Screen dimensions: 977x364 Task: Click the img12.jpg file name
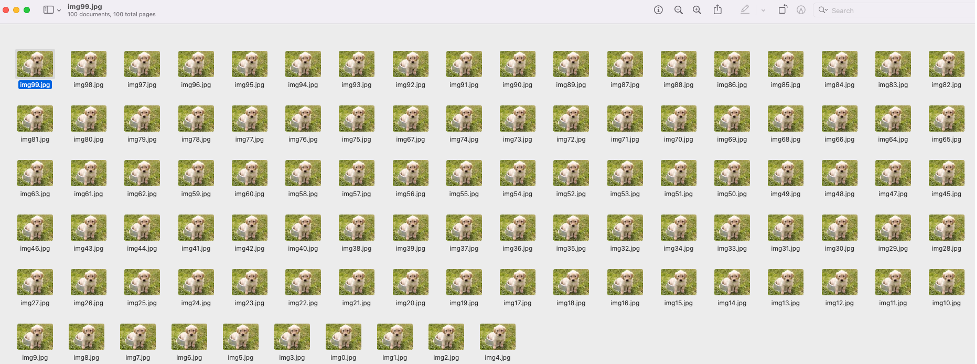tap(839, 303)
